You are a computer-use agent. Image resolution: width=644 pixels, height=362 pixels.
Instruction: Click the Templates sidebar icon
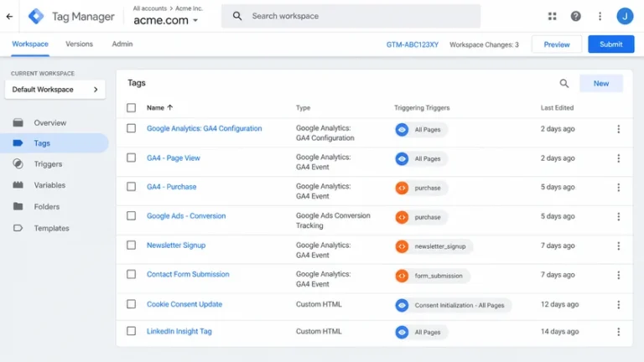[18, 228]
